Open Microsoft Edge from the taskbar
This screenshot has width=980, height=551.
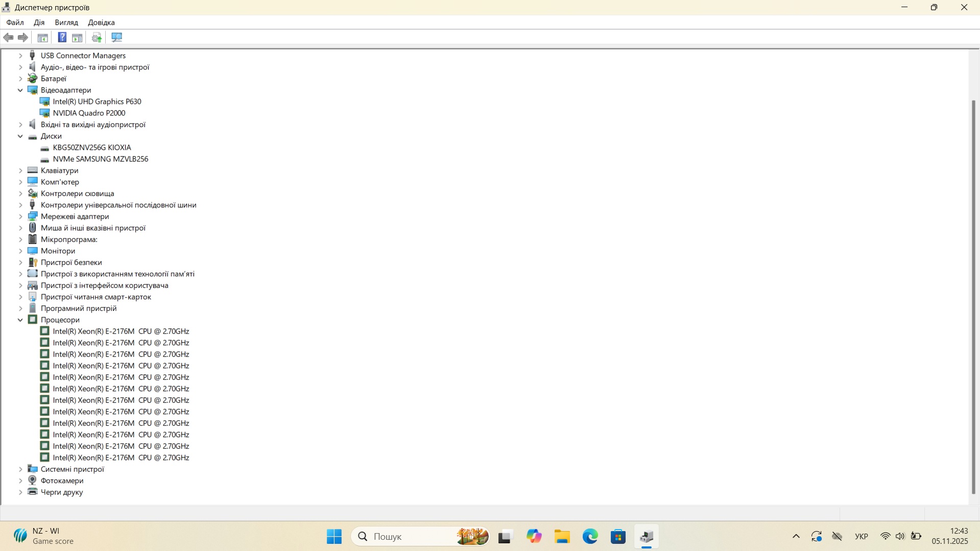590,537
